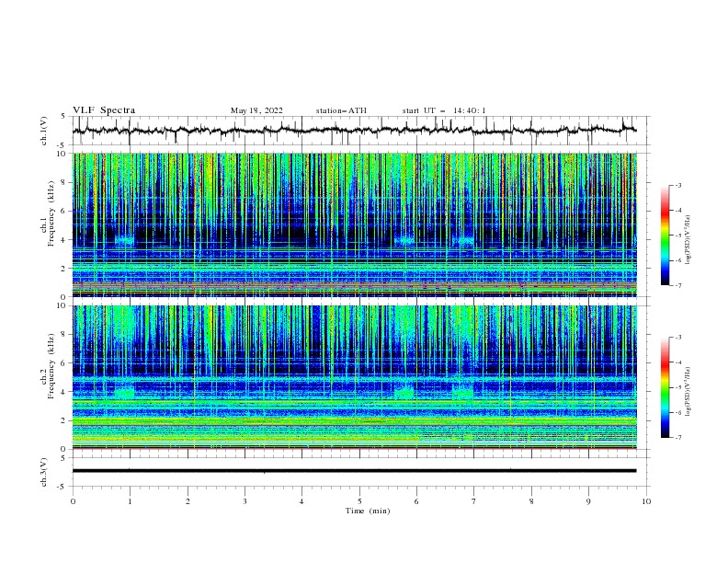Click the 4 kHz emission patch near minute 1 in ch.1
The height and width of the screenshot is (563, 728).
pyautogui.click(x=124, y=240)
